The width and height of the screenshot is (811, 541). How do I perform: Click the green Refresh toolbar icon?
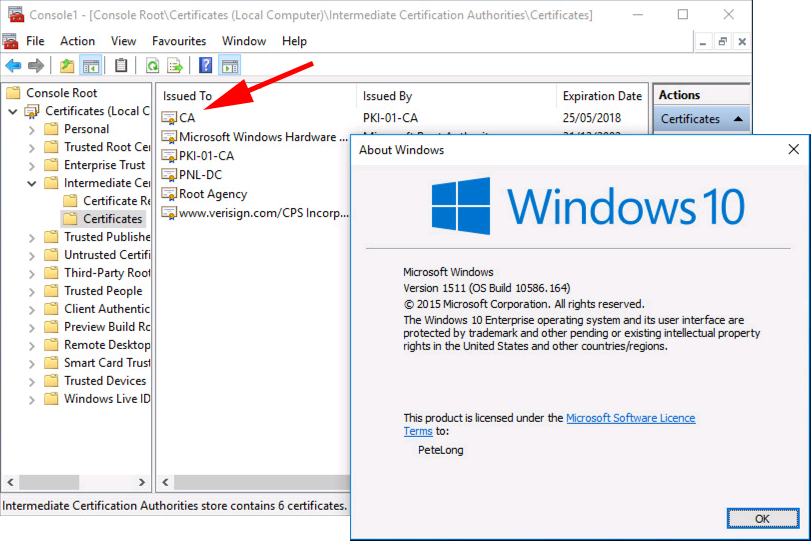[153, 66]
